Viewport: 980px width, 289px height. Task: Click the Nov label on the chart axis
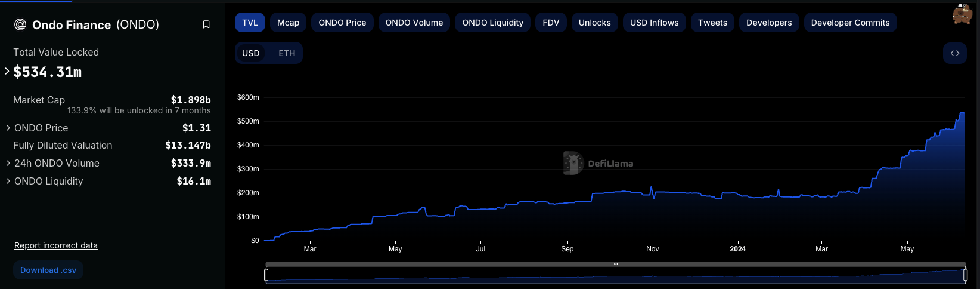[653, 249]
